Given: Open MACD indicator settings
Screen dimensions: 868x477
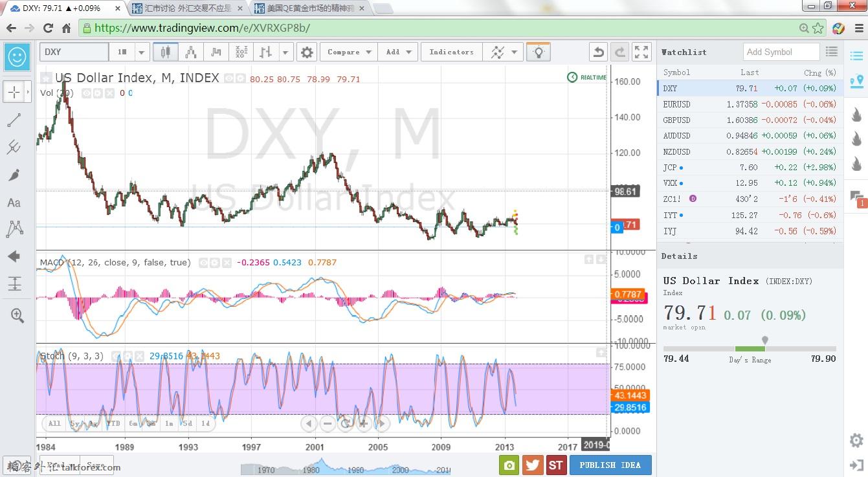Looking at the screenshot, I should coord(215,263).
